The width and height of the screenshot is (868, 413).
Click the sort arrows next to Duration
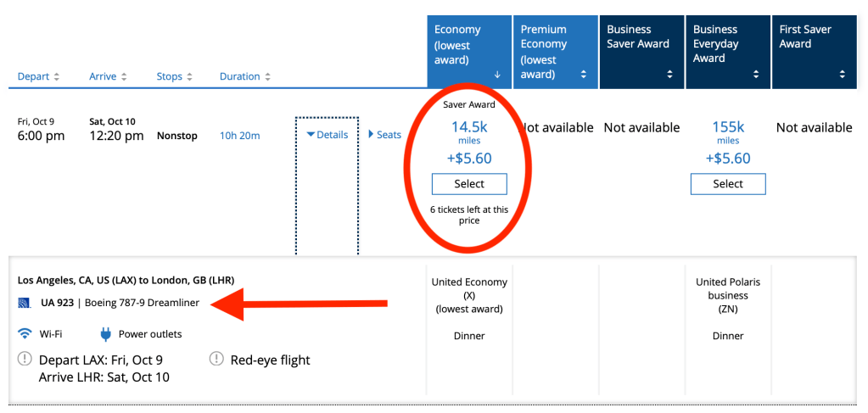[267, 77]
